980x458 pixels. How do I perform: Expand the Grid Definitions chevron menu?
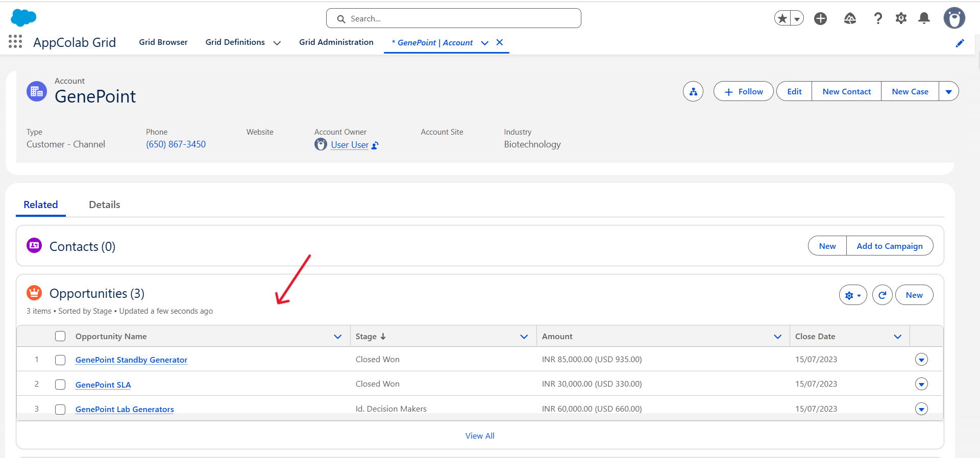point(277,43)
